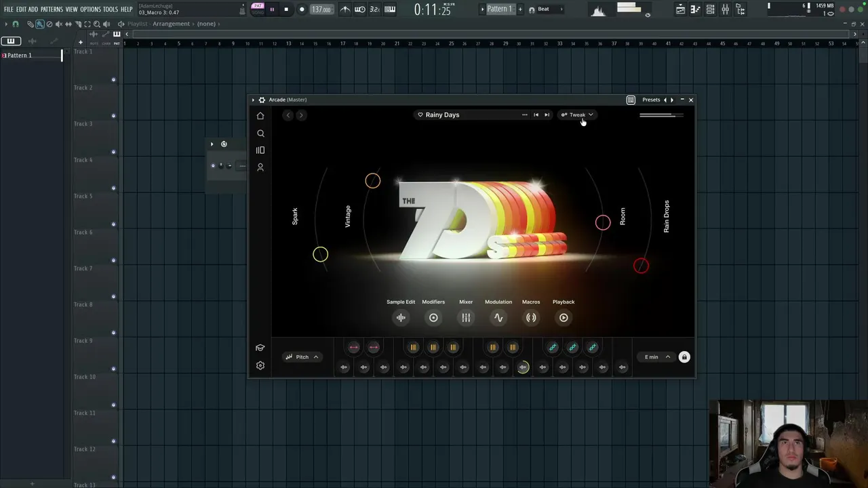
Task: Click the 137.000 tempo field
Action: coord(321,9)
